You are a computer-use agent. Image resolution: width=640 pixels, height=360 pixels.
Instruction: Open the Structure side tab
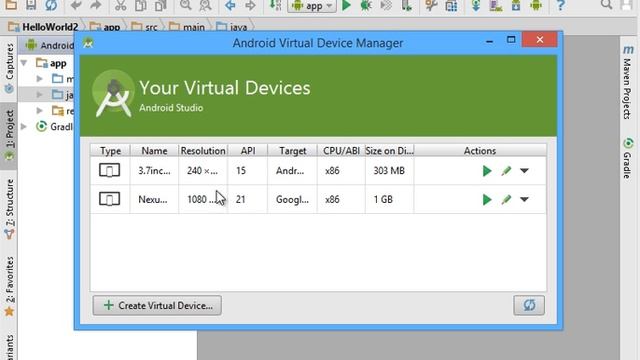[9, 208]
